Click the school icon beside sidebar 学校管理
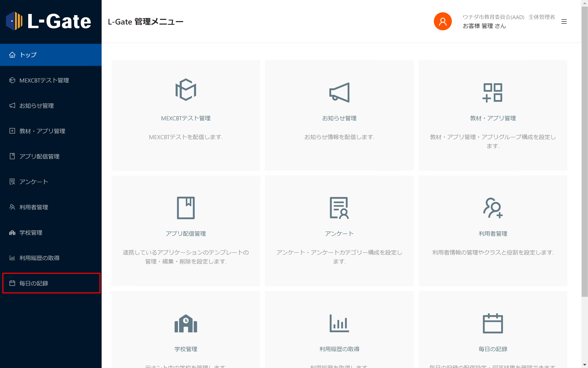Viewport: 588px width, 368px height. click(12, 233)
